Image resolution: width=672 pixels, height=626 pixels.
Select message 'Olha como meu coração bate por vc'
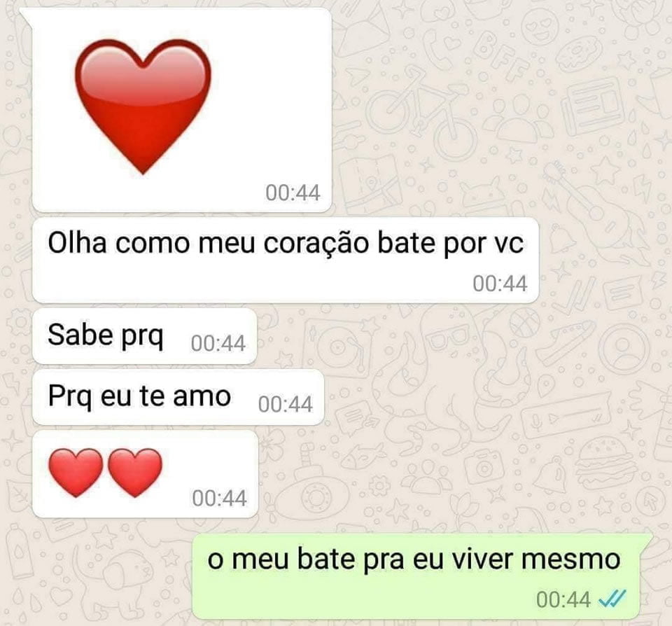286,260
